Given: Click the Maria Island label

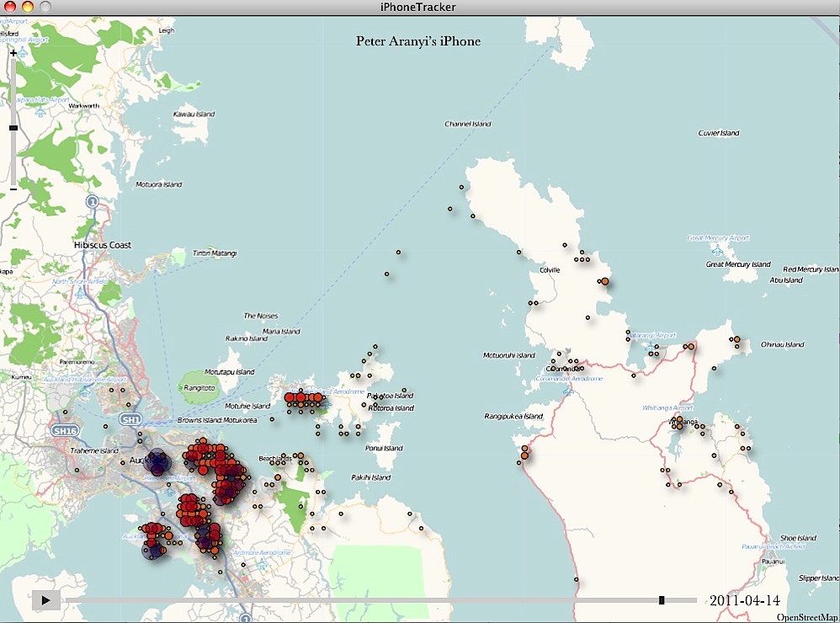Looking at the screenshot, I should pos(281,332).
